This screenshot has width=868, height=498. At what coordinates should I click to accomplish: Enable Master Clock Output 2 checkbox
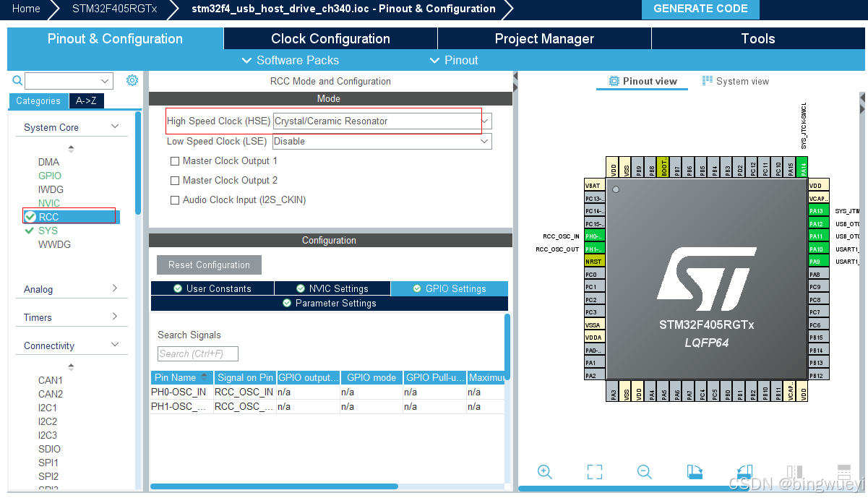coord(174,181)
